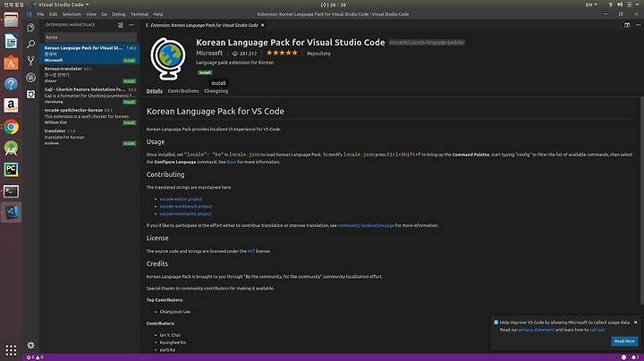Open More Actions ellipsis in Extensions sidebar
644x361 pixels.
click(131, 25)
